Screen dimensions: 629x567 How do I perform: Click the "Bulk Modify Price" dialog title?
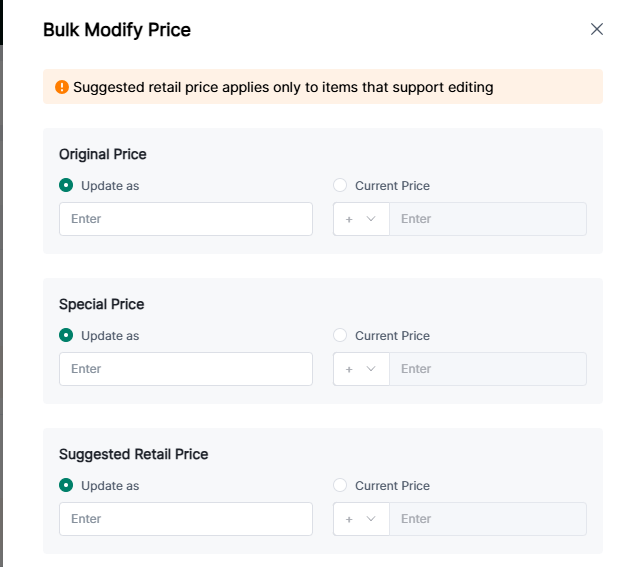[x=117, y=30]
